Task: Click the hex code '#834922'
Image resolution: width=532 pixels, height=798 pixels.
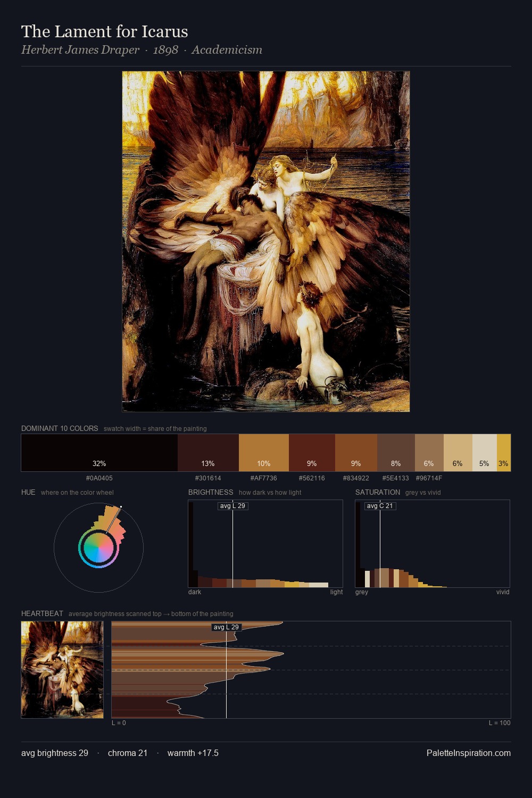Action: pos(356,478)
